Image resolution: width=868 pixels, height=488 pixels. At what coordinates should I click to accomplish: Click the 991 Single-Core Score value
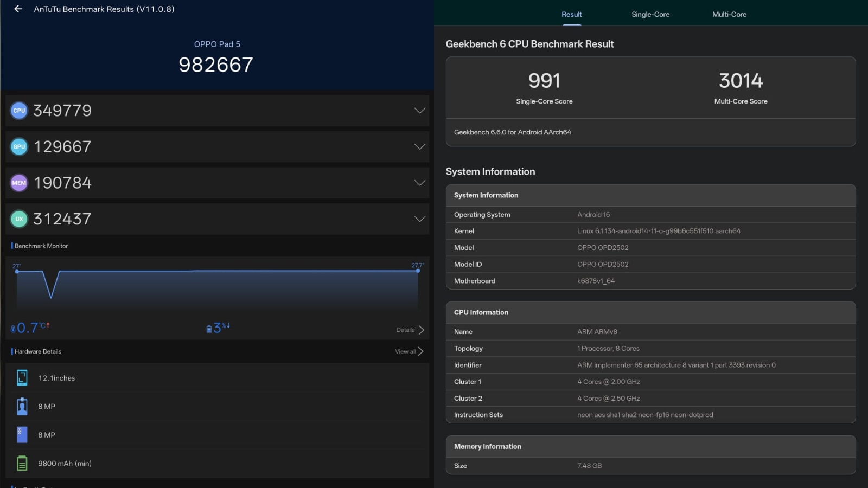(544, 81)
